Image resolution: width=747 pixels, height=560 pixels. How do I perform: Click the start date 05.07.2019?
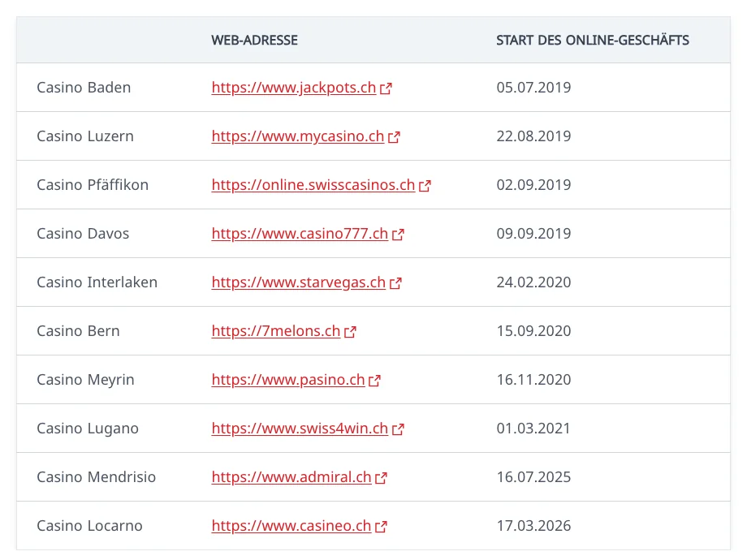(533, 88)
